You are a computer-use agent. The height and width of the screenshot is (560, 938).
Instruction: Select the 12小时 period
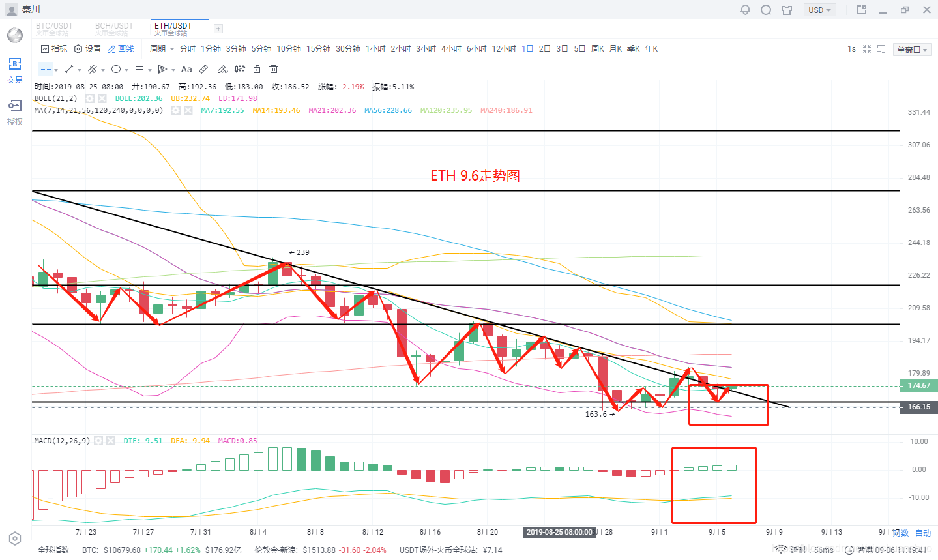tap(504, 49)
